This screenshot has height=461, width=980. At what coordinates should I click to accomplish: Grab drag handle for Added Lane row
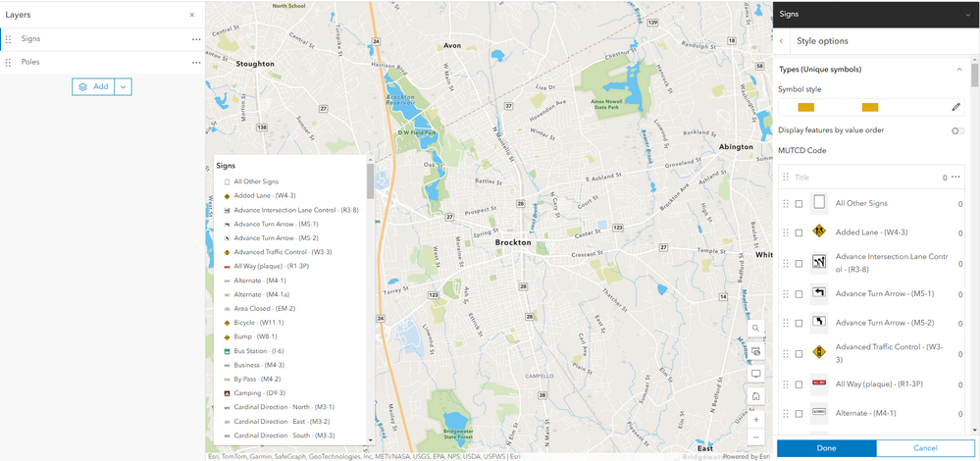(x=786, y=233)
